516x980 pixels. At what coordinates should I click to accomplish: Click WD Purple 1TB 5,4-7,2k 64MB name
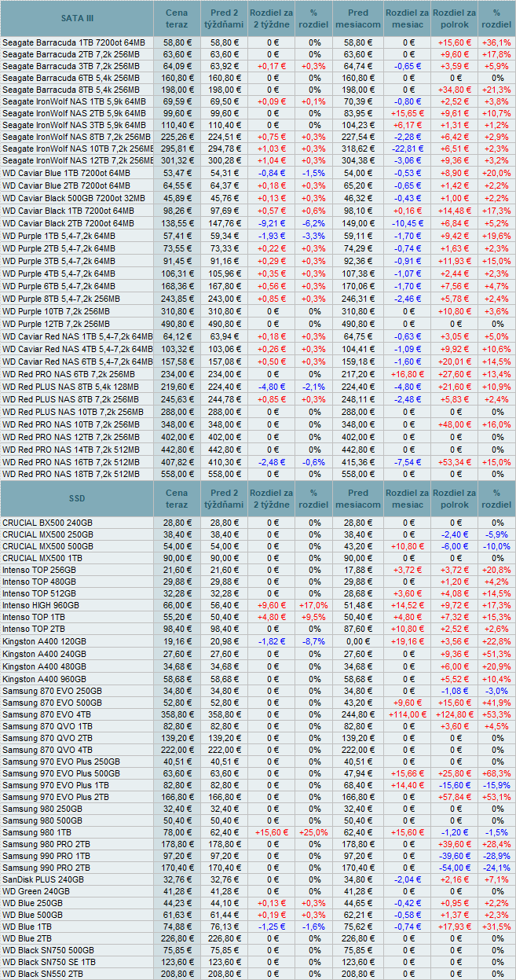pyautogui.click(x=59, y=236)
